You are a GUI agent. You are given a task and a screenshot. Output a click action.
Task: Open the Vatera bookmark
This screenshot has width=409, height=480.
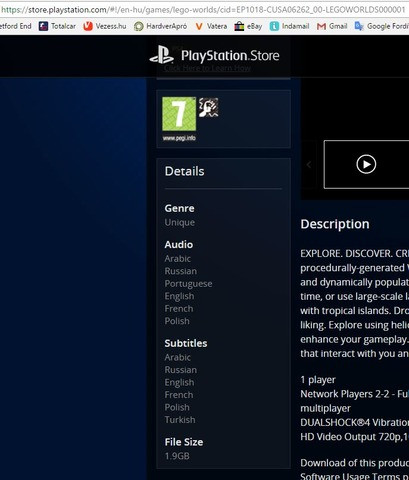pyautogui.click(x=211, y=26)
